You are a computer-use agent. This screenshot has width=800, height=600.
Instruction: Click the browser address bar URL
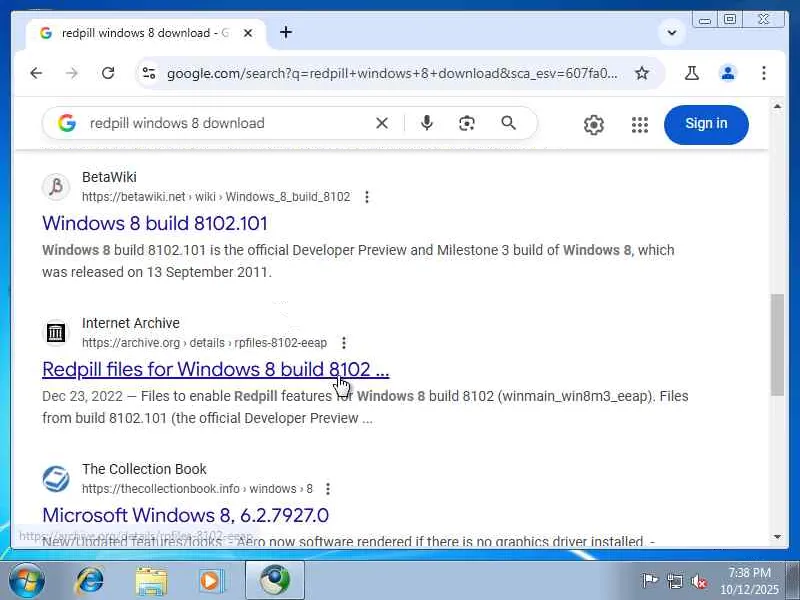point(392,73)
